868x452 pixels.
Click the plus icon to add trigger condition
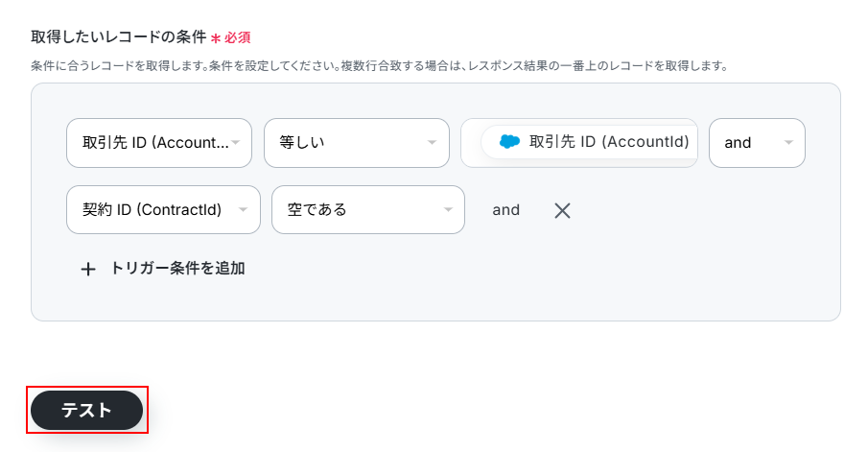click(88, 270)
